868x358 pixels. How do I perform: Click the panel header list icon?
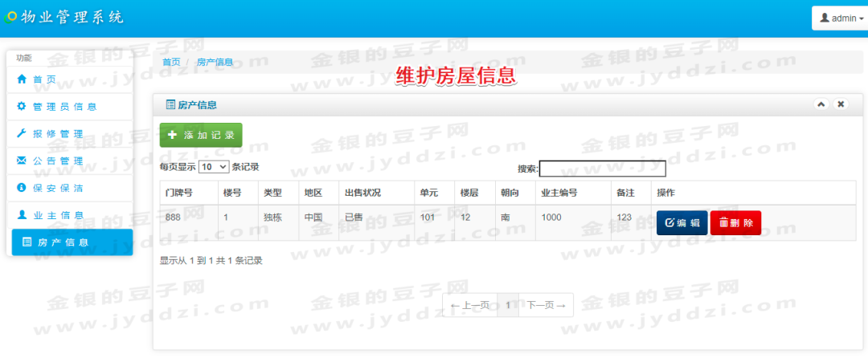point(170,104)
